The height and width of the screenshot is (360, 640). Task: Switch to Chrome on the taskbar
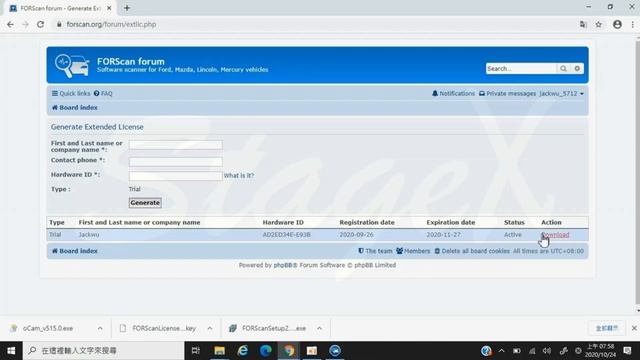point(289,351)
